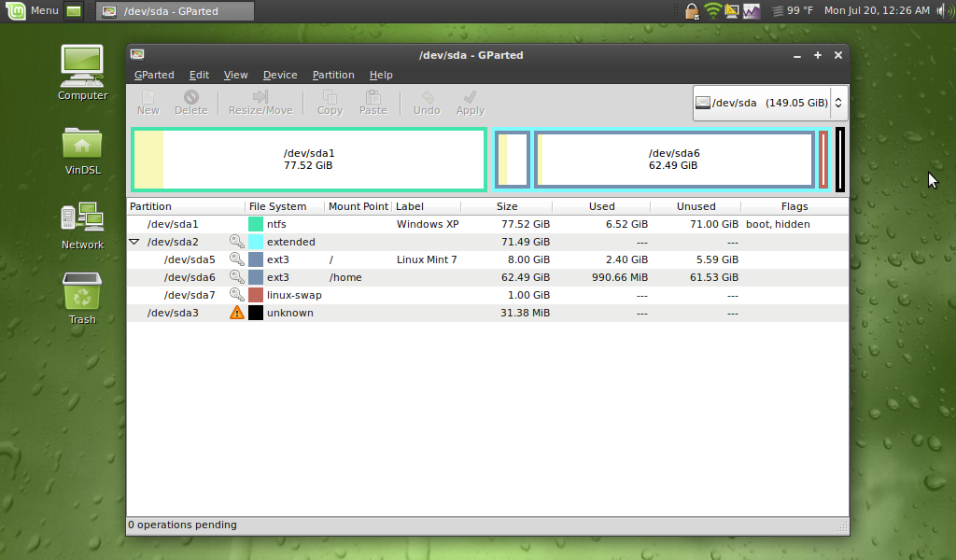The width and height of the screenshot is (956, 560).
Task: Click the /dev/sda - GParted taskbar button
Action: point(174,11)
